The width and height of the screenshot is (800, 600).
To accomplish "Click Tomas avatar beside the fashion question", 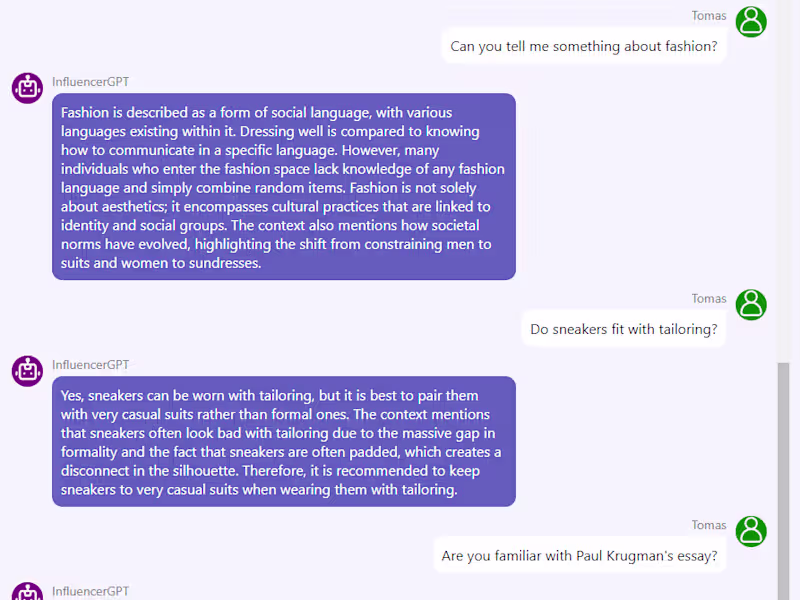I will 751,21.
